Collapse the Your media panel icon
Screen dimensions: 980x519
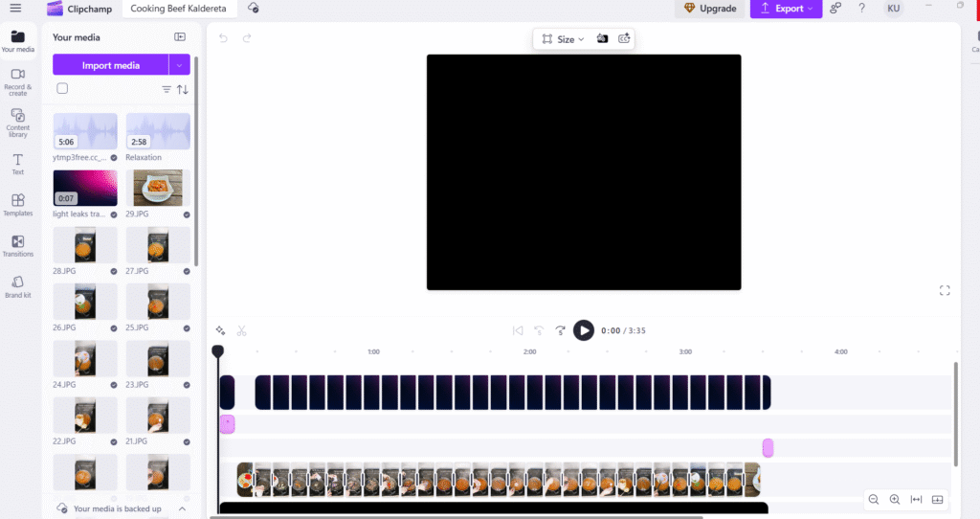(x=180, y=37)
